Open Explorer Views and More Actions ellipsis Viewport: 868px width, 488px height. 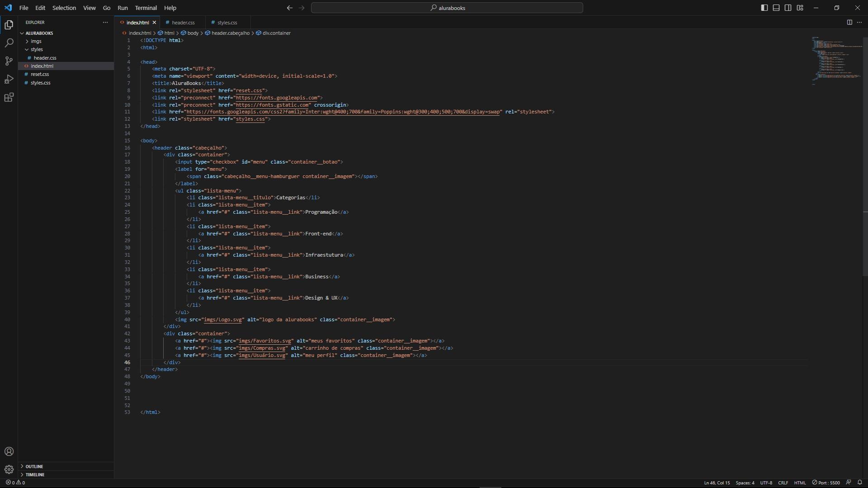[105, 22]
